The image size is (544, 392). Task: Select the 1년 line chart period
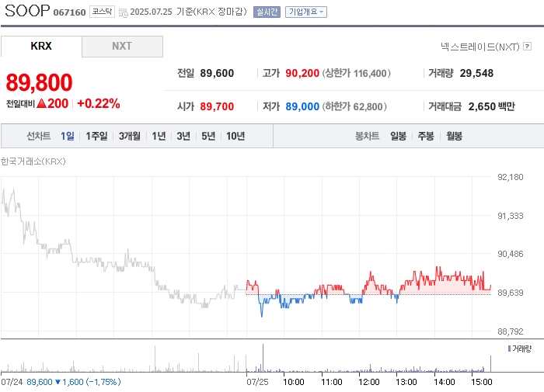(x=159, y=136)
